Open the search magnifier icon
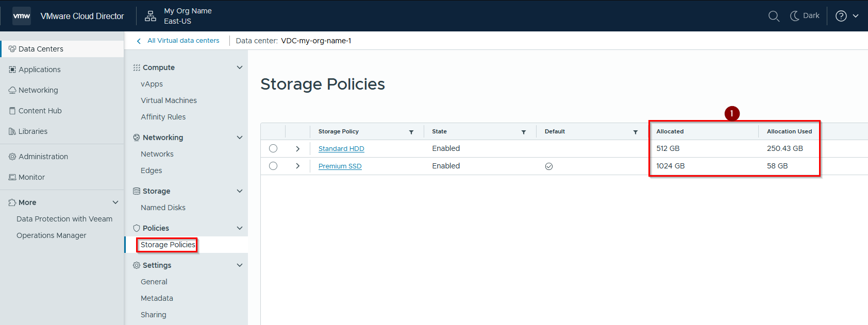The width and height of the screenshot is (868, 325). [x=774, y=16]
